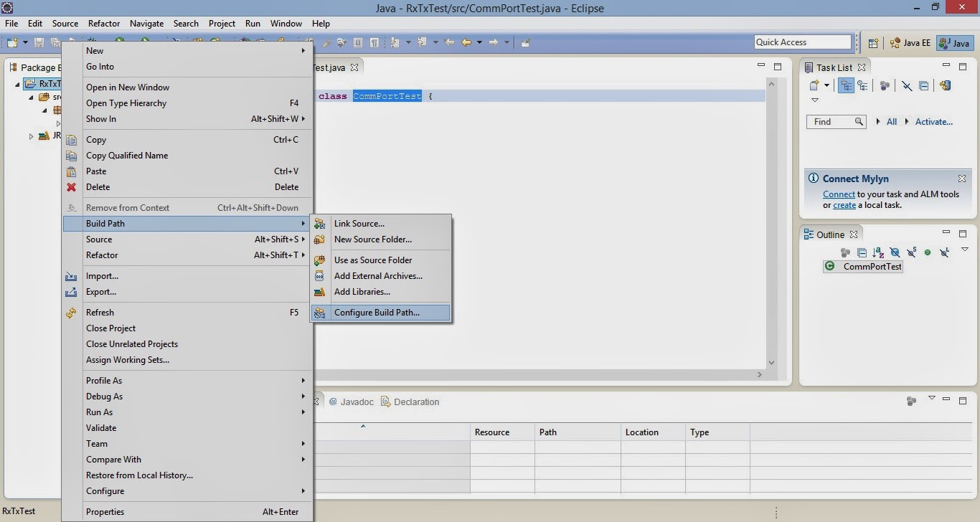The width and height of the screenshot is (980, 522).
Task: Click Collapse All in Task List
Action: click(924, 86)
